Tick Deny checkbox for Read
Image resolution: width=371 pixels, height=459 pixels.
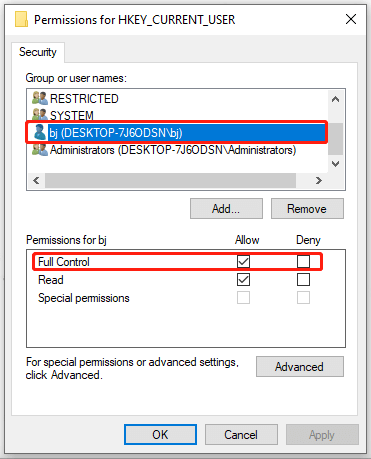point(303,279)
